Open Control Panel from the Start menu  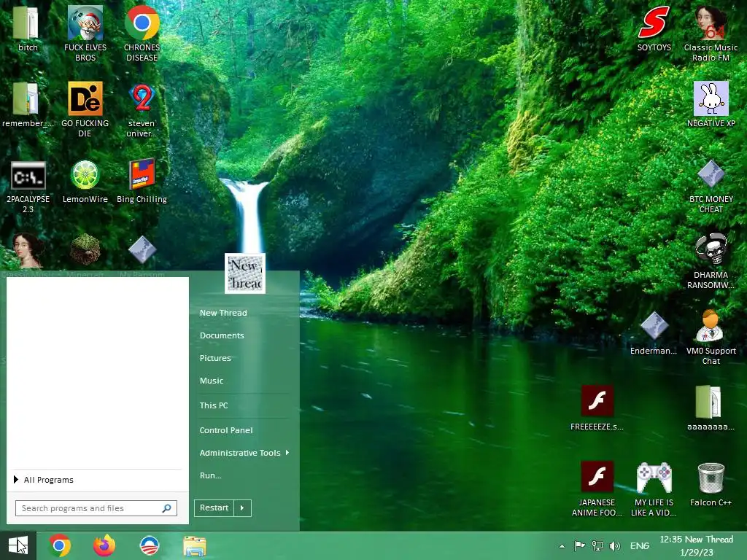[x=226, y=430]
